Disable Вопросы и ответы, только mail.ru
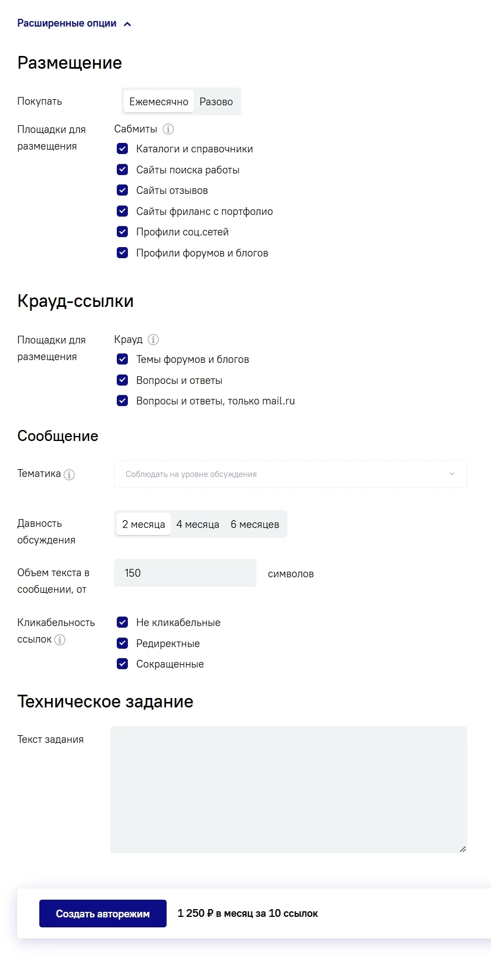 (122, 401)
